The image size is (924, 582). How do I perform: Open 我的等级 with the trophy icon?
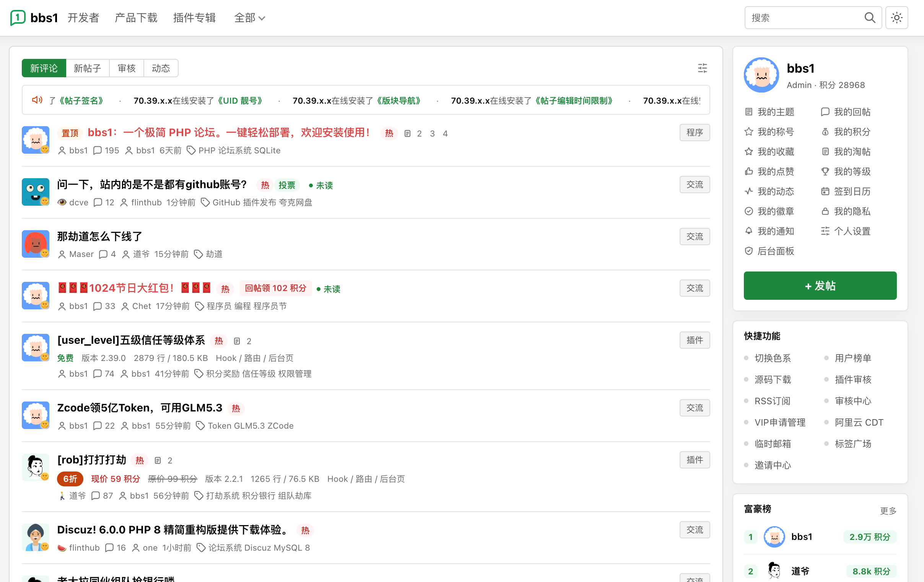(x=846, y=171)
